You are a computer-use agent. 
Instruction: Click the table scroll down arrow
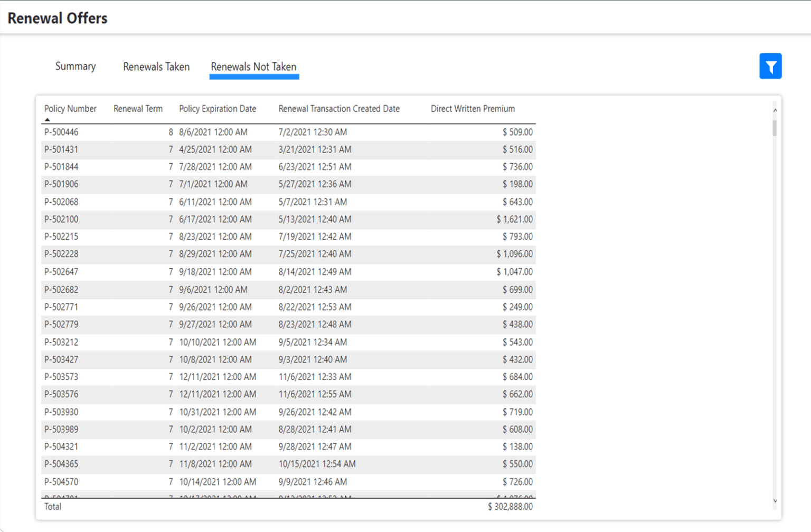pyautogui.click(x=775, y=501)
